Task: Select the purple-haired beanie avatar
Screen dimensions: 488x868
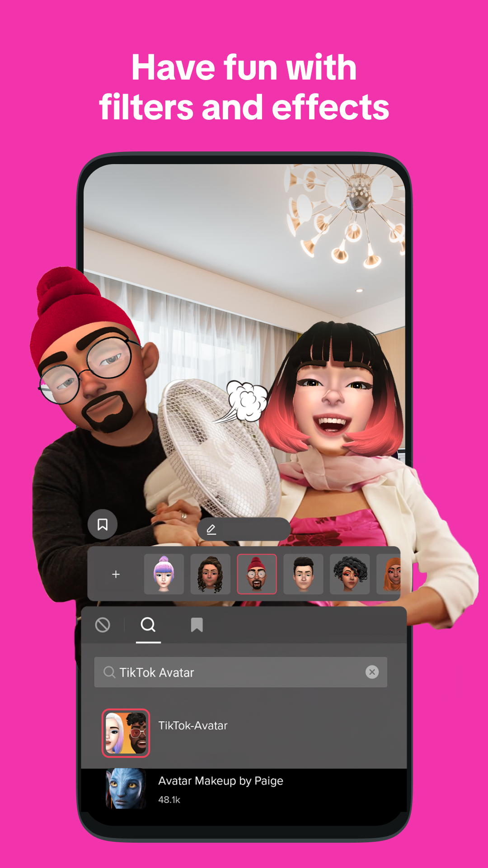Action: [x=164, y=574]
